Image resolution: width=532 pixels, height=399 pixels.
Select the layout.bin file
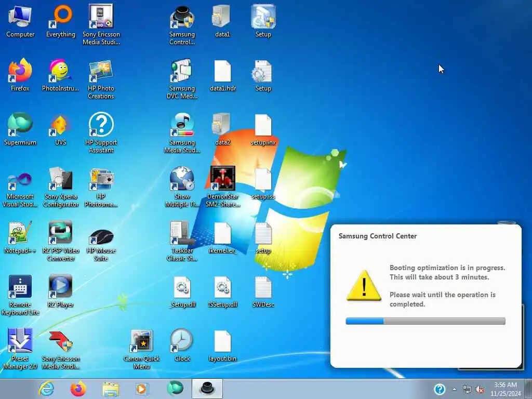[222, 345]
